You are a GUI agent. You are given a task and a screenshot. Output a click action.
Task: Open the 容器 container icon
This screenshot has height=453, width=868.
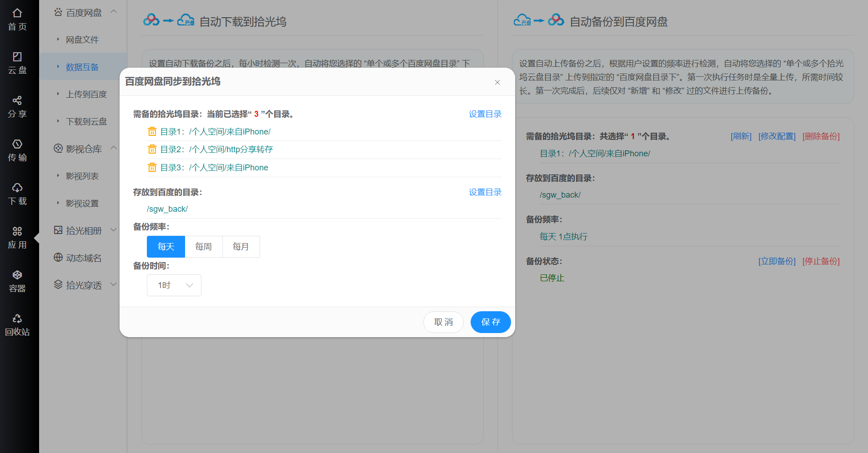17,275
